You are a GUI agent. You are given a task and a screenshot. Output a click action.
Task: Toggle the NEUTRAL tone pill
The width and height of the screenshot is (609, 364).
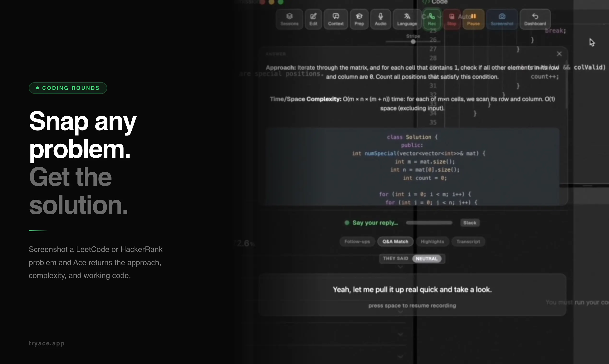point(427,259)
